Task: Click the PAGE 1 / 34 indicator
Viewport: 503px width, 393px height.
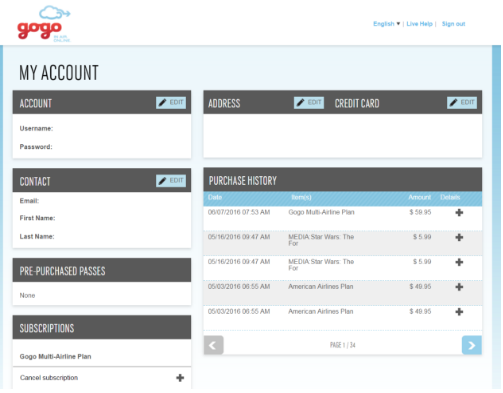Action: tap(343, 345)
